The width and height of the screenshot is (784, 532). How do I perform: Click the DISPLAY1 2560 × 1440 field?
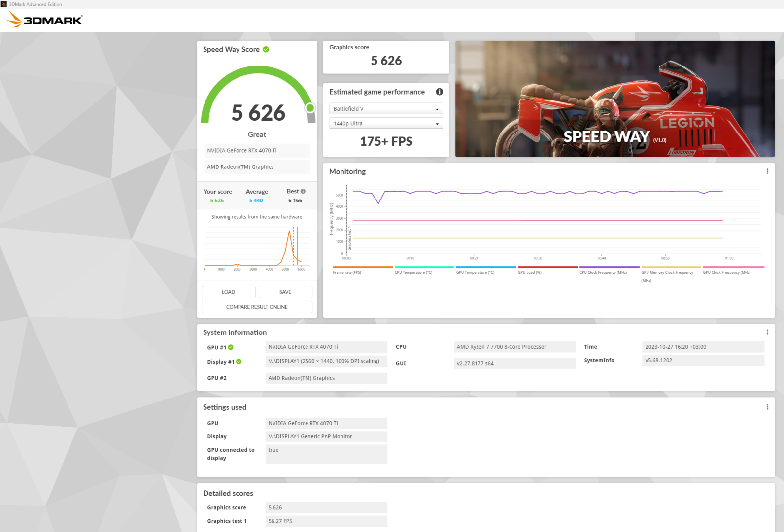[x=326, y=361]
